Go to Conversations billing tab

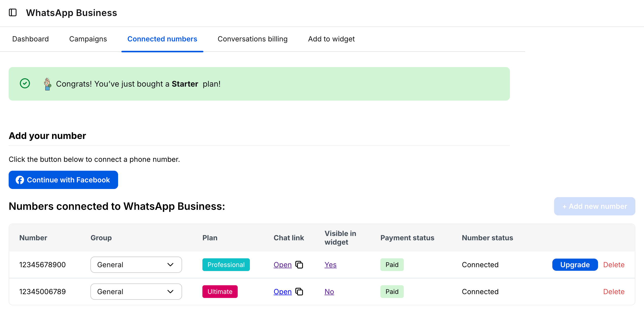click(x=252, y=39)
